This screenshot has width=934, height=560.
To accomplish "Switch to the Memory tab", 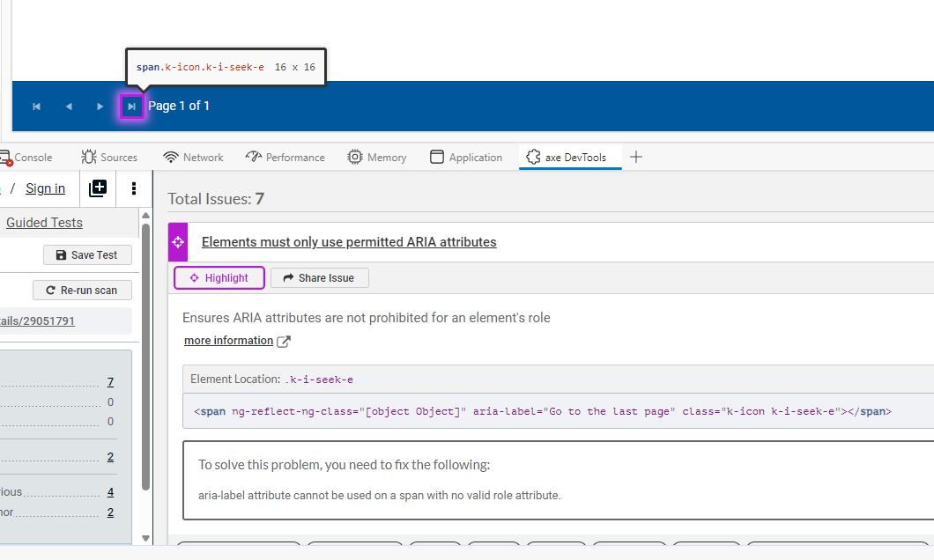I will click(x=377, y=156).
